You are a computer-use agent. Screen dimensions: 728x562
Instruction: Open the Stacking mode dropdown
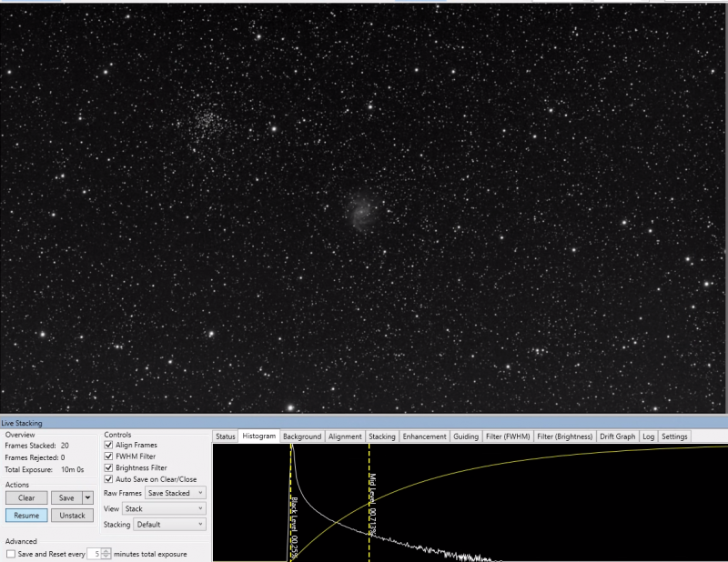click(x=169, y=525)
